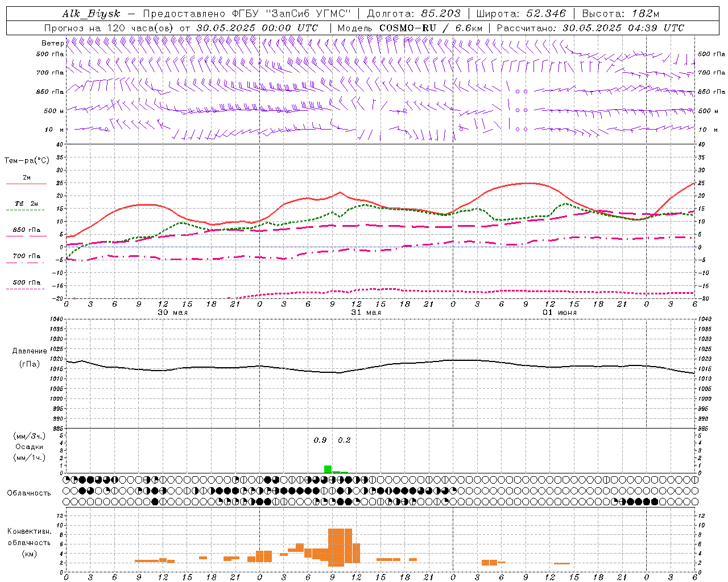Select the "31 мая" date label

pos(366,313)
